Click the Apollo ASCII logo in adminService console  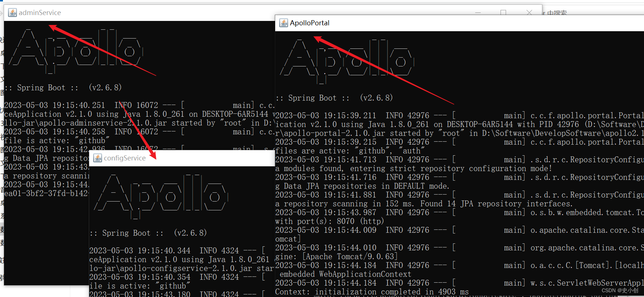(x=76, y=51)
